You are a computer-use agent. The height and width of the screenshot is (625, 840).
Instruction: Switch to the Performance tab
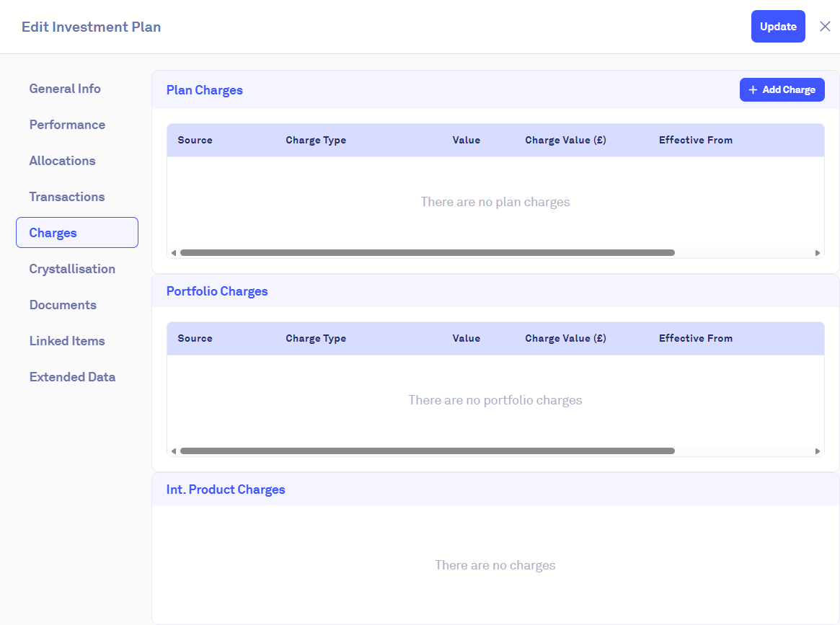67,125
